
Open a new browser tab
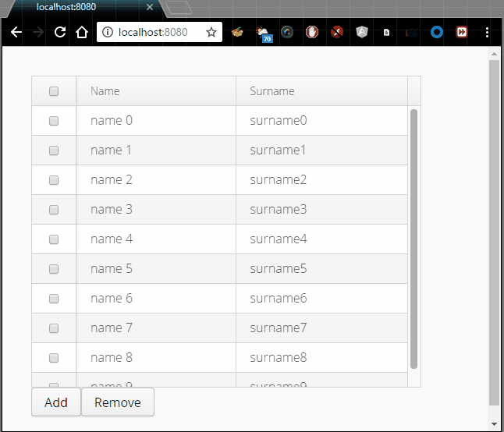(x=179, y=8)
